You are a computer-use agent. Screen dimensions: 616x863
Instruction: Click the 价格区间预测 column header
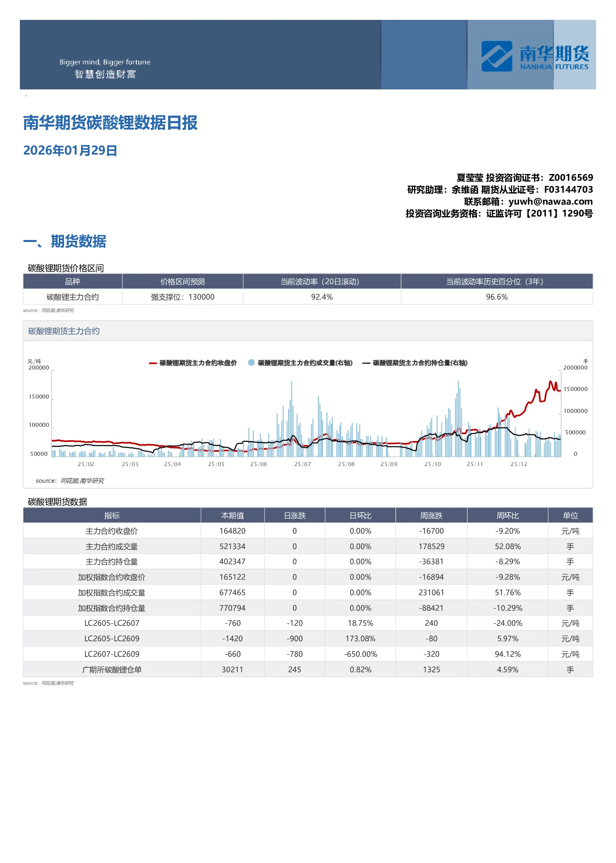183,282
